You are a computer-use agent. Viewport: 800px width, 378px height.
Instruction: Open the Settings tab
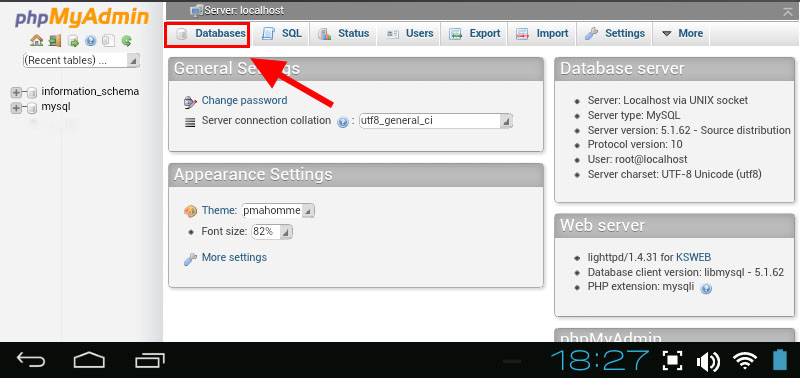pos(615,34)
